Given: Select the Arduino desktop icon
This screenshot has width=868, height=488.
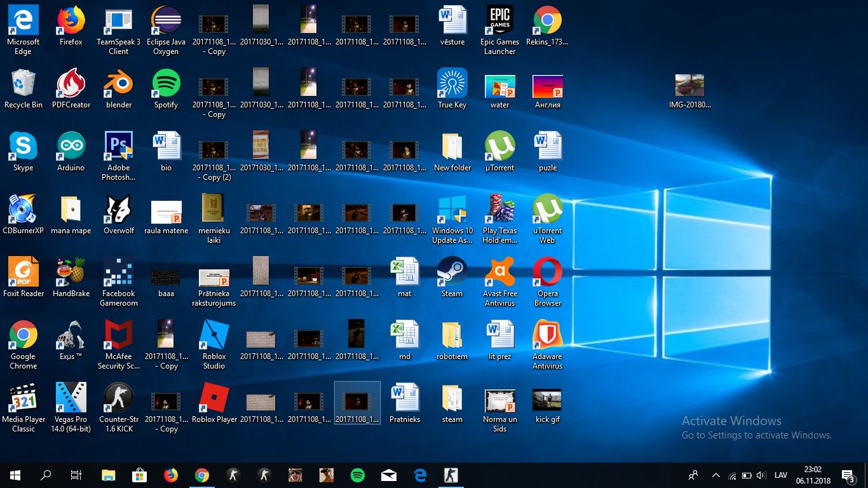Looking at the screenshot, I should (71, 151).
